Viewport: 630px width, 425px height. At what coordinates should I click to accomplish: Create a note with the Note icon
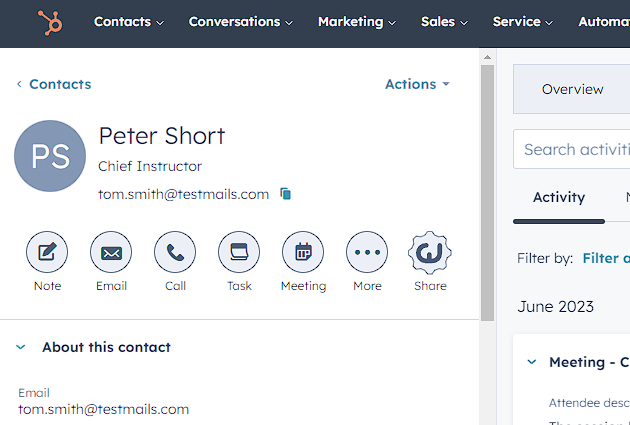pos(47,253)
